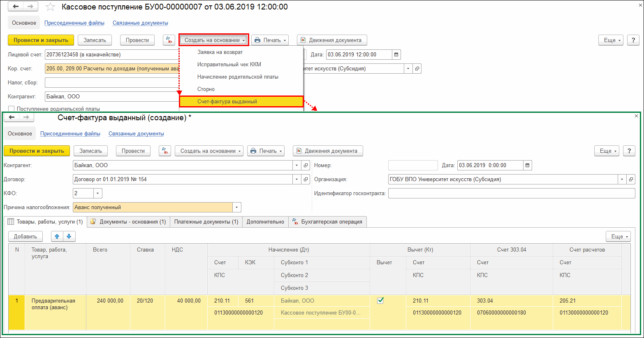
Task: Toggle Вычет checkbox in row 1
Action: tap(380, 301)
